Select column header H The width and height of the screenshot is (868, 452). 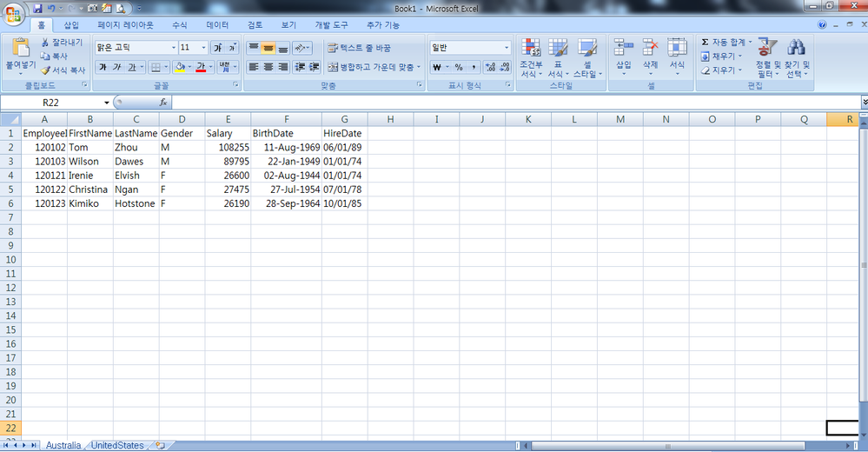pos(390,119)
